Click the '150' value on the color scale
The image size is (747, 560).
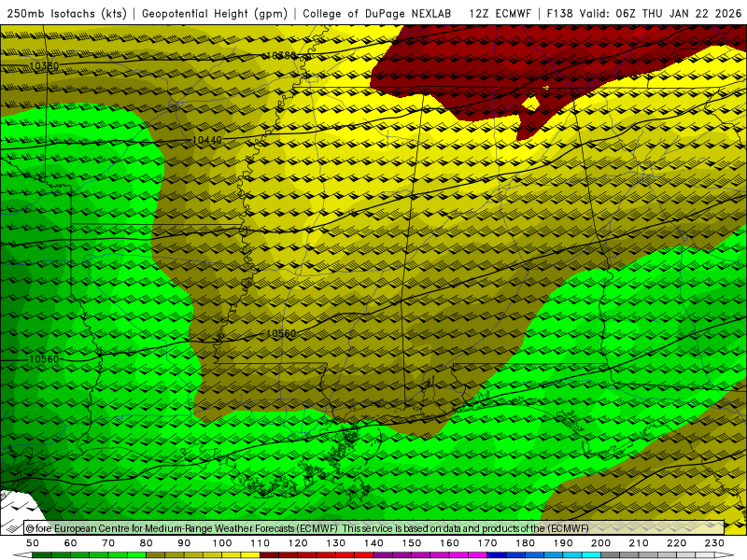(x=412, y=543)
